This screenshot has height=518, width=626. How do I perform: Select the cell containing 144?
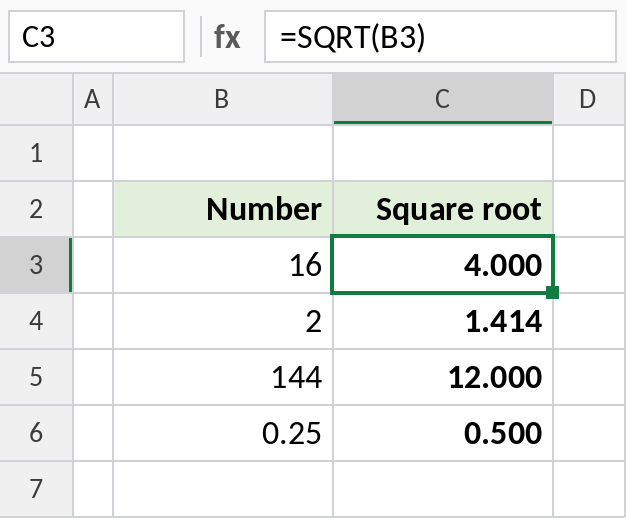coord(223,377)
